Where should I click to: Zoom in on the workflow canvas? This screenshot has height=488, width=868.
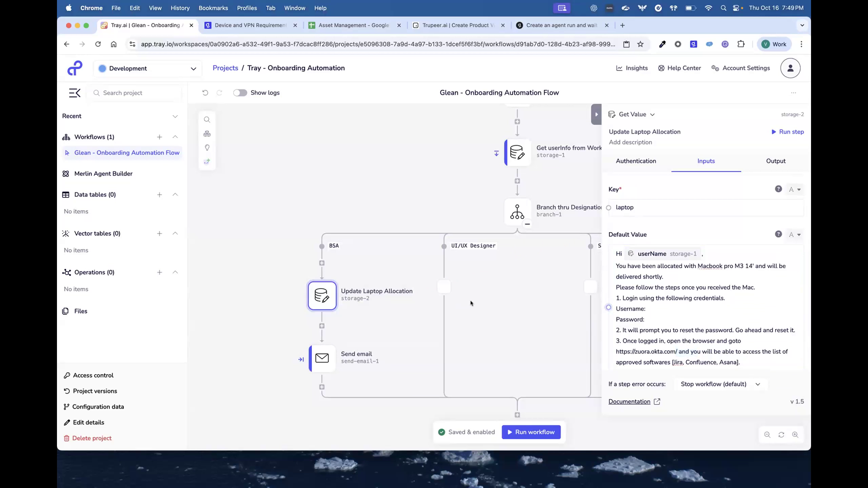click(795, 435)
